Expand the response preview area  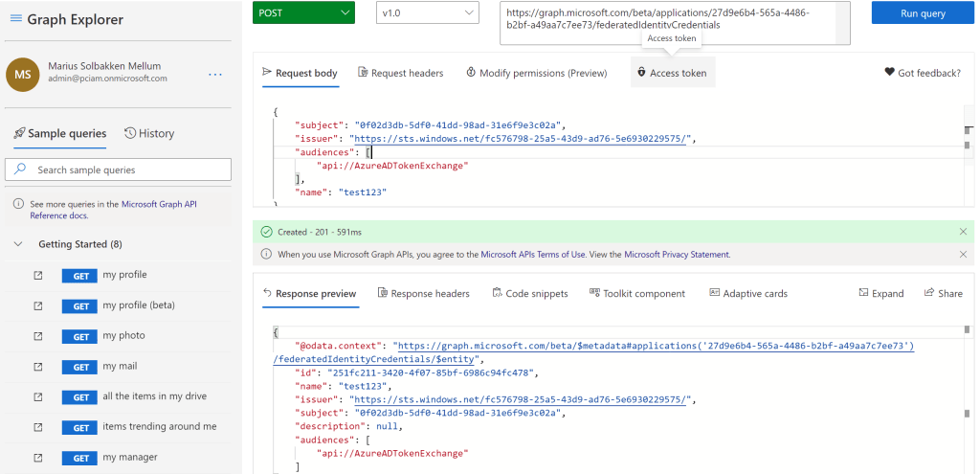pos(881,294)
